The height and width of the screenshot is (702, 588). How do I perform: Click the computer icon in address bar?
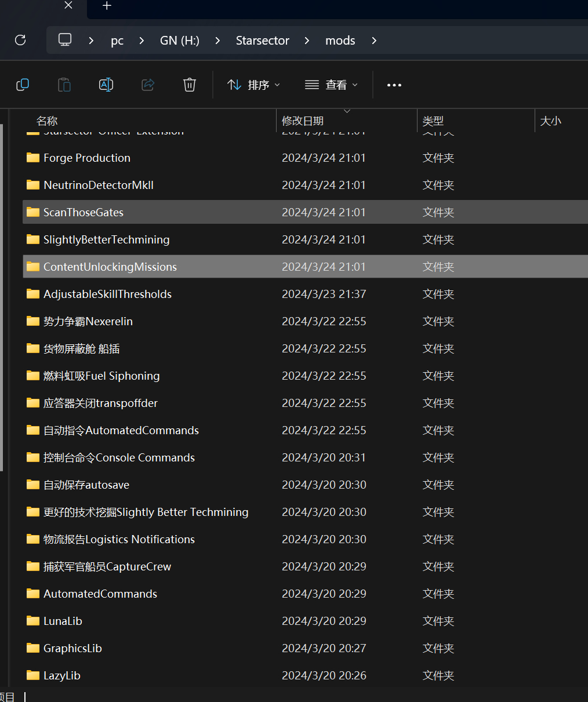65,40
